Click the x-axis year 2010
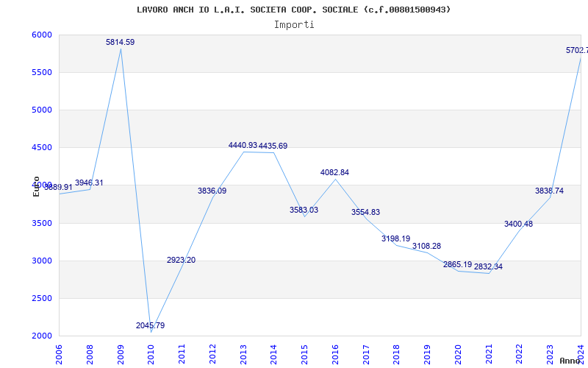This screenshot has height=368, width=588. click(151, 355)
